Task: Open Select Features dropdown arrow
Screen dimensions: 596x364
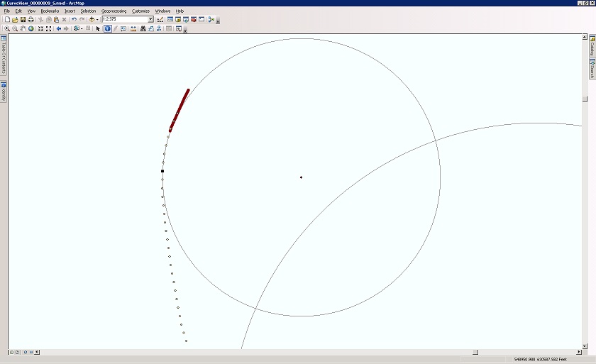Action: coord(82,28)
